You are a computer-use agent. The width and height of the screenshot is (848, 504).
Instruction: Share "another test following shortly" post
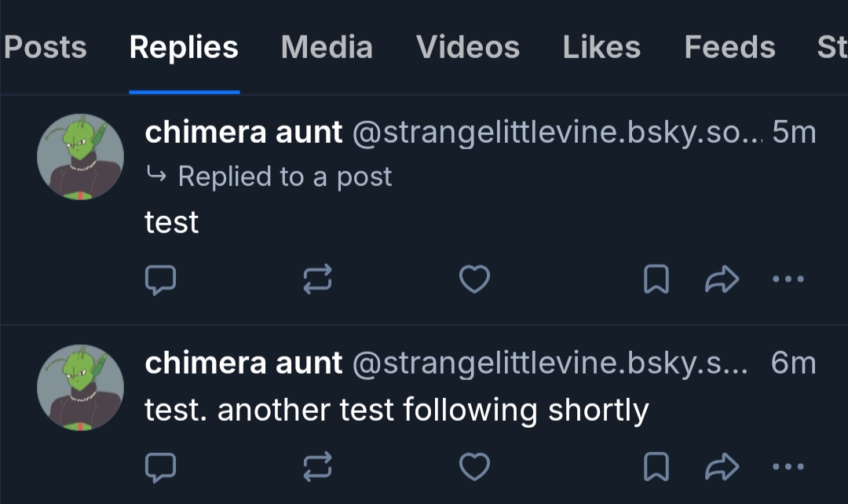tap(722, 467)
